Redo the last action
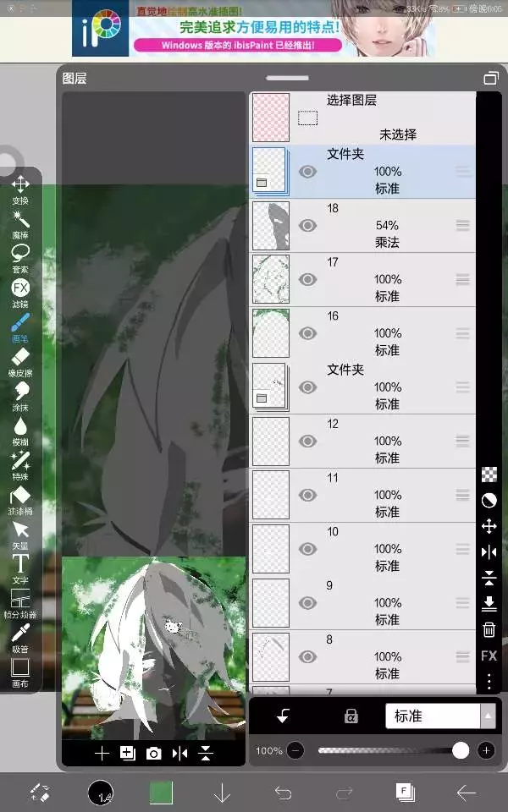This screenshot has width=508, height=812. [x=345, y=793]
